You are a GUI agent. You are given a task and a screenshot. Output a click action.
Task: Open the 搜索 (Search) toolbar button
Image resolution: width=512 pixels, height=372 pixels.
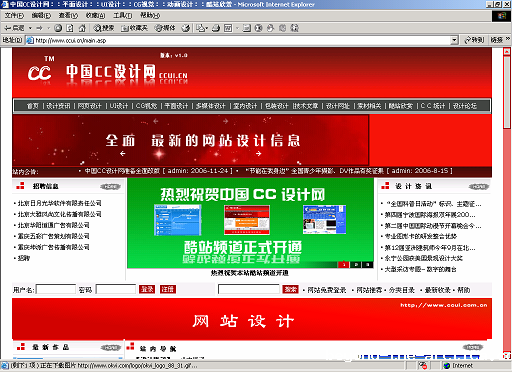click(x=104, y=28)
